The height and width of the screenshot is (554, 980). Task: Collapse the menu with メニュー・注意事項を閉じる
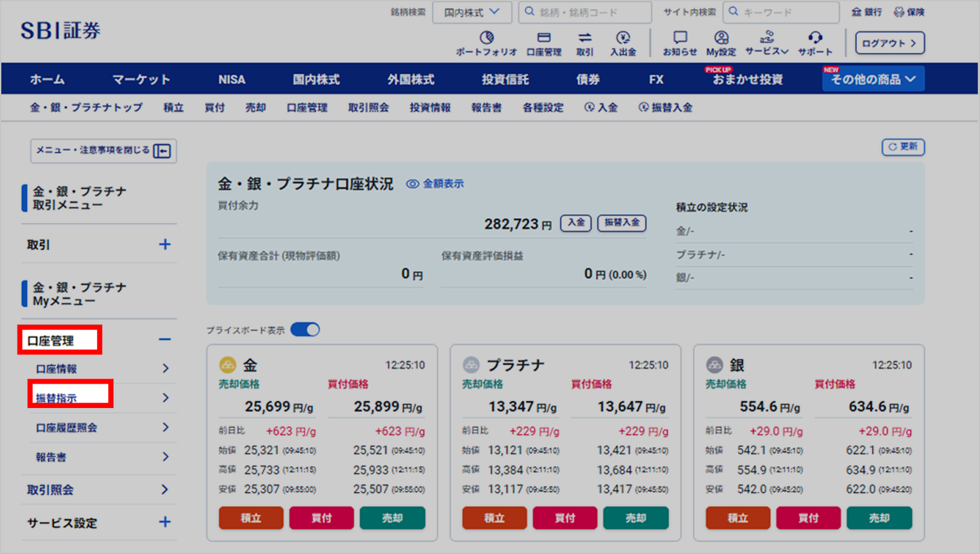tap(103, 151)
